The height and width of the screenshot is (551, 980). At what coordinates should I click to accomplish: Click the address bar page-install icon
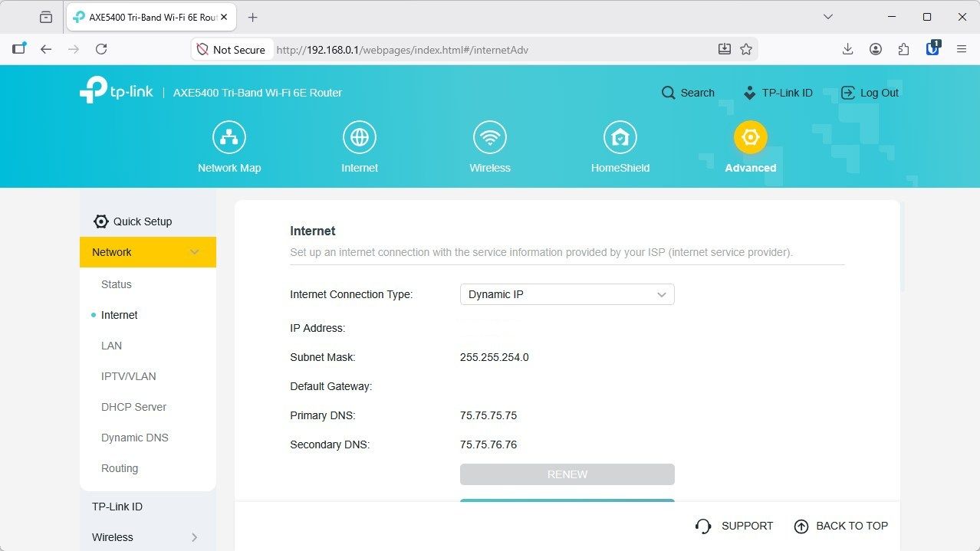click(x=725, y=49)
